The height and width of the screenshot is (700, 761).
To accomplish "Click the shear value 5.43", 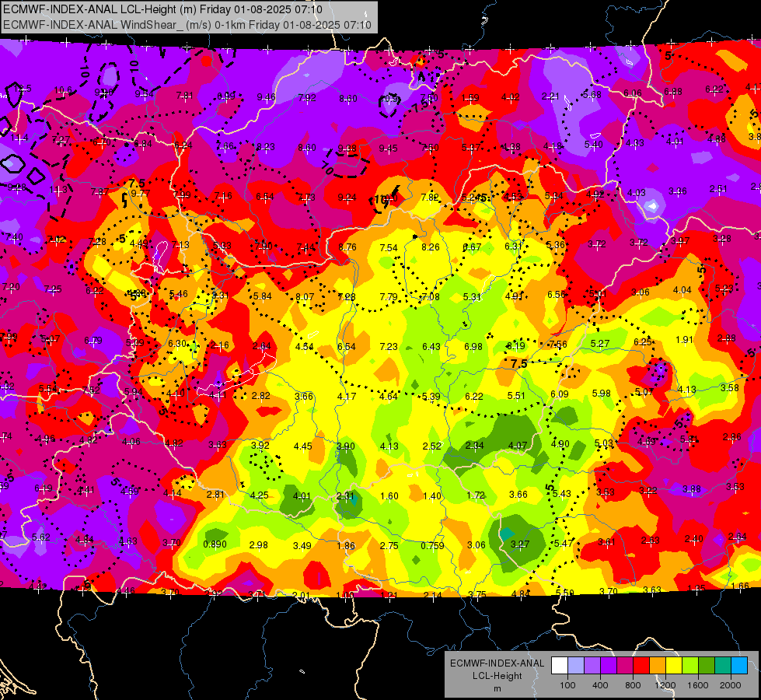I will click(x=562, y=494).
